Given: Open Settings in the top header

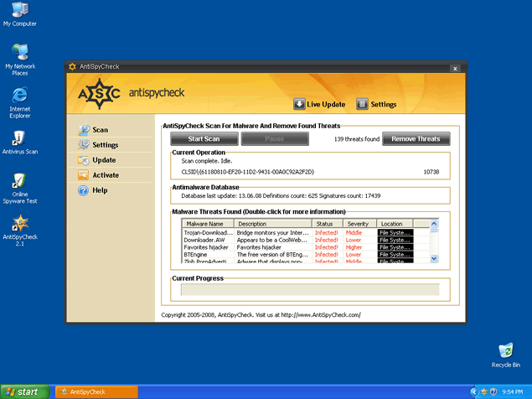Looking at the screenshot, I should coord(376,105).
